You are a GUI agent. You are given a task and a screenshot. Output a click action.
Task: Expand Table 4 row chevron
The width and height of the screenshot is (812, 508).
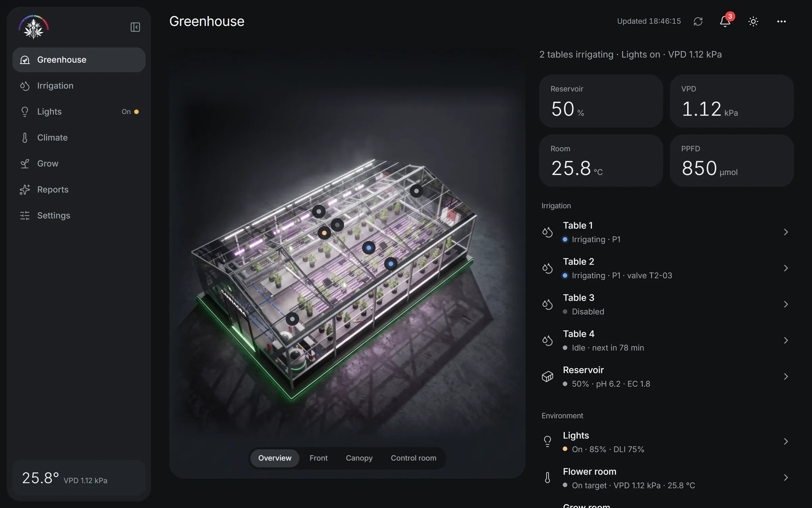click(x=786, y=340)
